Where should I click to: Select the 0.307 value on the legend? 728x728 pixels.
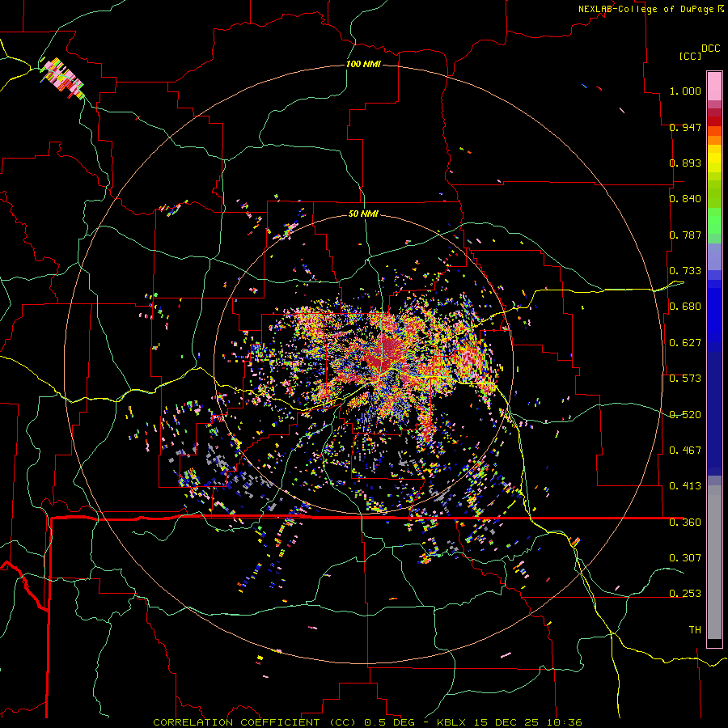[x=685, y=558]
